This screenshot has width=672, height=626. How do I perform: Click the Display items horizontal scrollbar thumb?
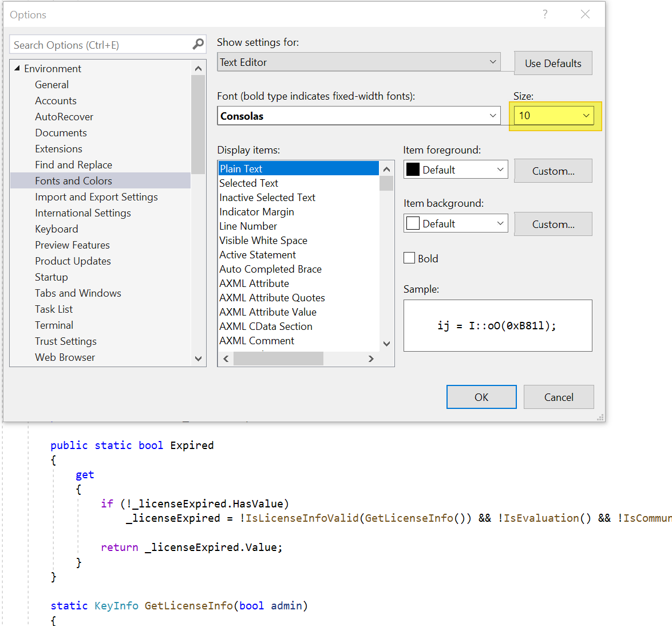pos(278,359)
